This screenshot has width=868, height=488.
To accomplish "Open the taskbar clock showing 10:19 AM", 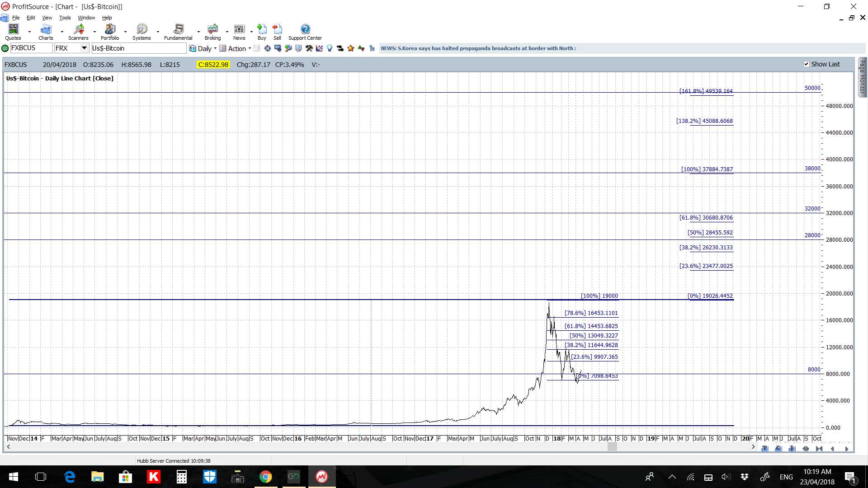I will pos(817,477).
